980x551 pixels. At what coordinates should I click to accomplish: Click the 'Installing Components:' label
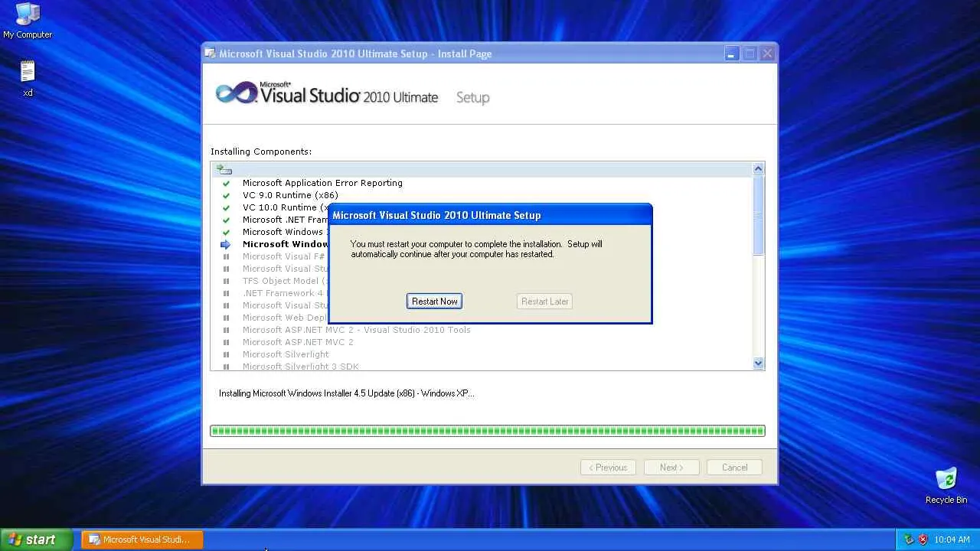click(x=261, y=152)
